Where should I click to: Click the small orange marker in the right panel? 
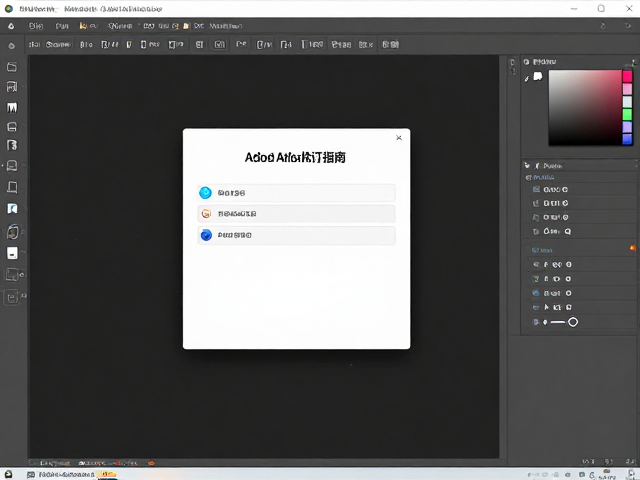[x=632, y=248]
